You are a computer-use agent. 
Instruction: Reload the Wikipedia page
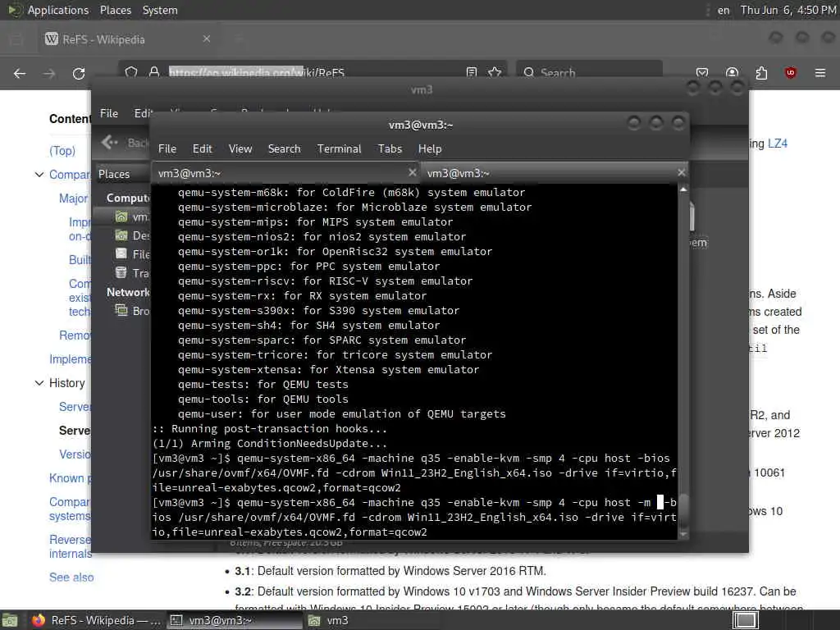pyautogui.click(x=79, y=73)
